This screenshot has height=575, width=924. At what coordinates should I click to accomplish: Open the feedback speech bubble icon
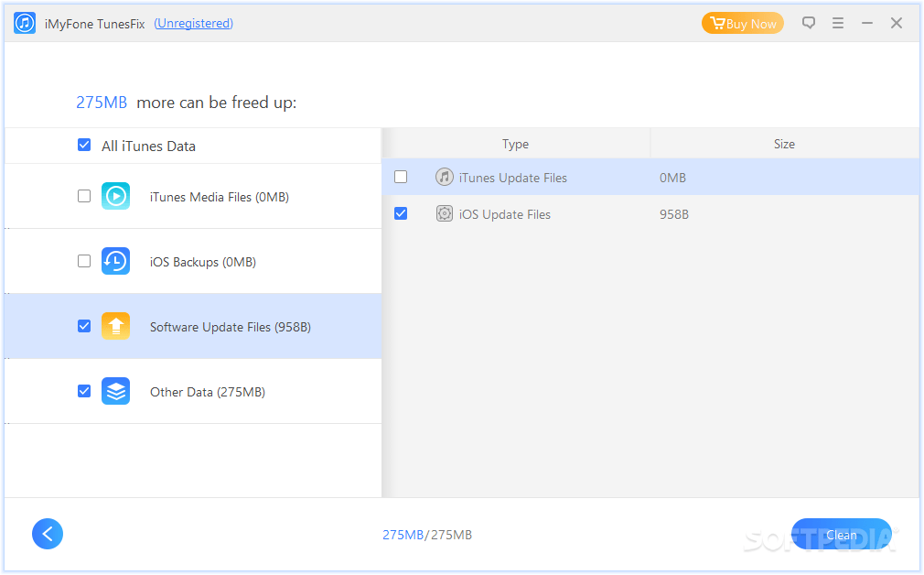809,23
